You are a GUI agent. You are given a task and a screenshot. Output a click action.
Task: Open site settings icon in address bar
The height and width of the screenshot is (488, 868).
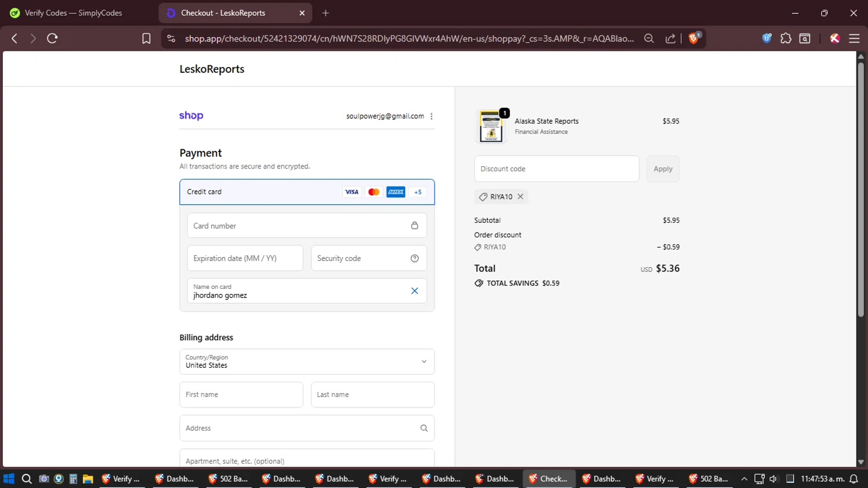coord(171,38)
